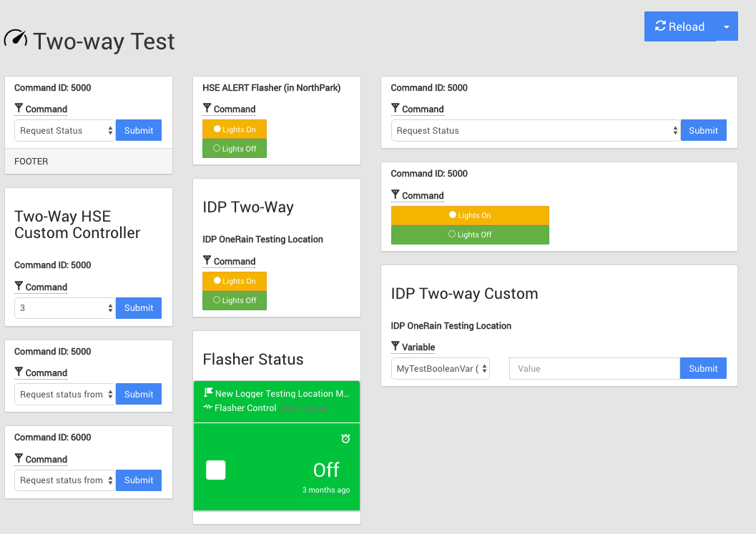Open the MyTestBooleanVar variable dropdown
The width and height of the screenshot is (756, 534).
[x=441, y=368]
